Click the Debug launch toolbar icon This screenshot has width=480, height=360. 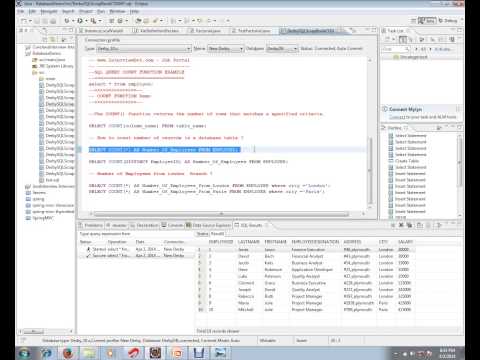pos(67,21)
